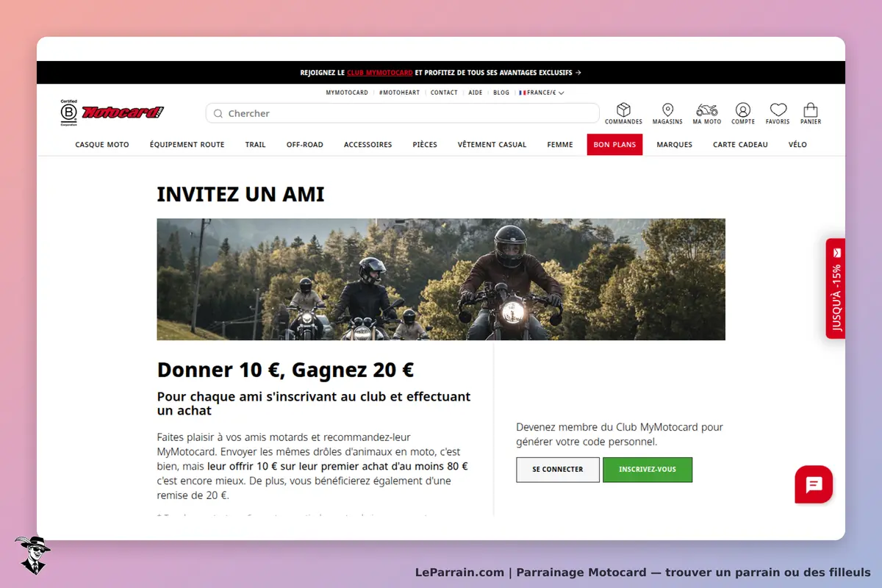Image resolution: width=882 pixels, height=588 pixels.
Task: Expand the France/€ country selector
Action: 542,93
